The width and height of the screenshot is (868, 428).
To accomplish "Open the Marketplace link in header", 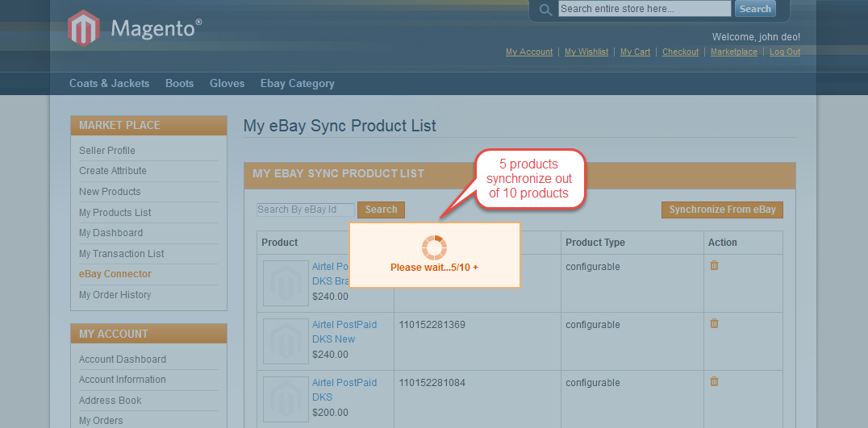I will coord(734,52).
